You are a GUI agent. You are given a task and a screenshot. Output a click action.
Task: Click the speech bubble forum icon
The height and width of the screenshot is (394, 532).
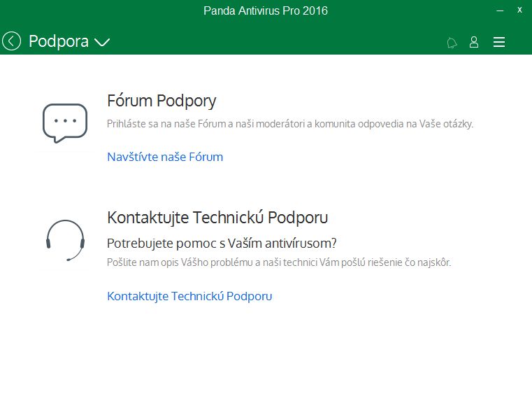point(65,123)
